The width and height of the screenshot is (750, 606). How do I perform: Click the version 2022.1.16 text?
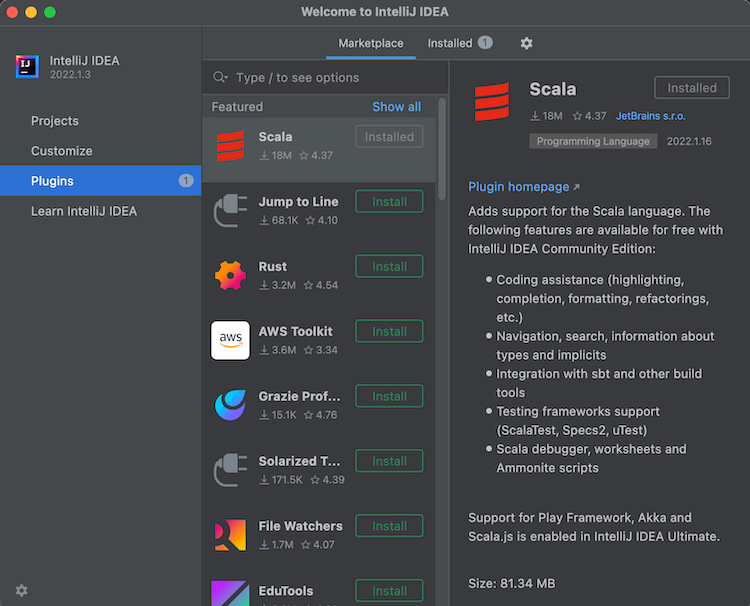689,142
